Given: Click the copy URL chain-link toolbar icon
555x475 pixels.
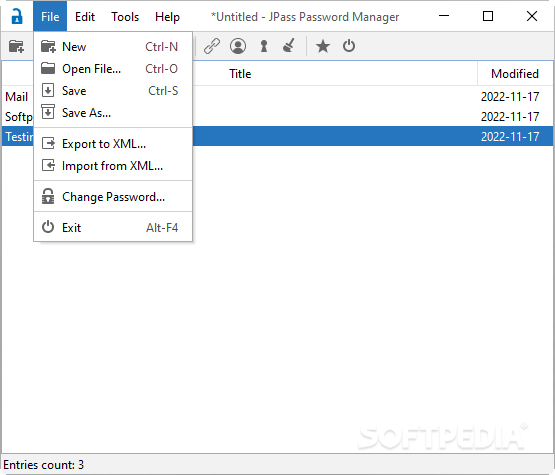Looking at the screenshot, I should click(x=212, y=46).
